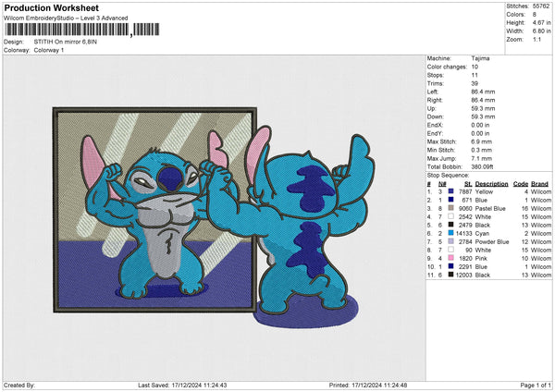Click the barcode under the worksheet header
The width and height of the screenshot is (555, 392).
point(82,30)
